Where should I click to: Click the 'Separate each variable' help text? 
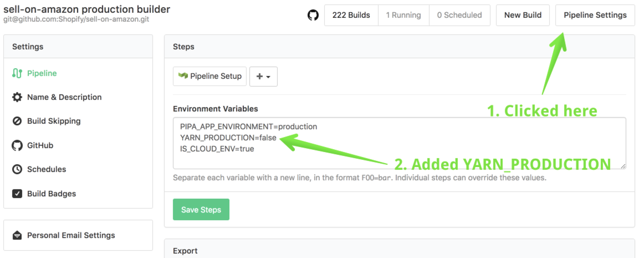[359, 178]
